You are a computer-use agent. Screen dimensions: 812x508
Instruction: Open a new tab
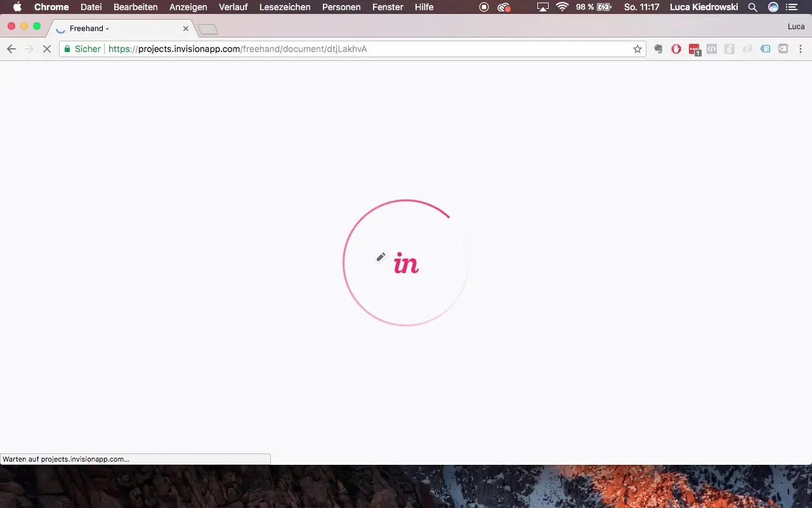[207, 29]
